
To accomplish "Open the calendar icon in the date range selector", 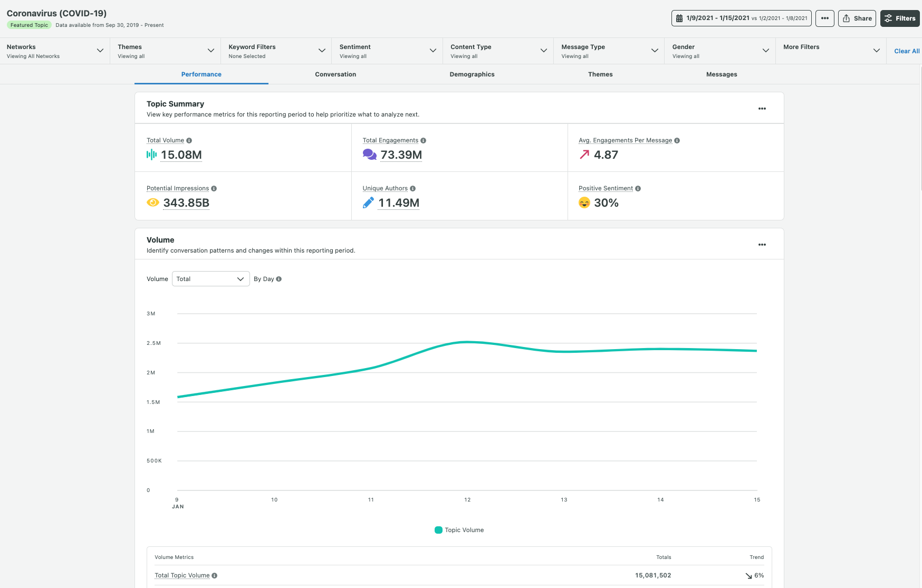I will tap(679, 18).
